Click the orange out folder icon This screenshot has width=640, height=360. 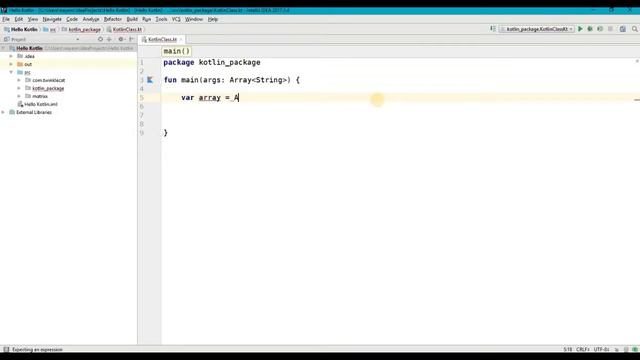[20, 64]
